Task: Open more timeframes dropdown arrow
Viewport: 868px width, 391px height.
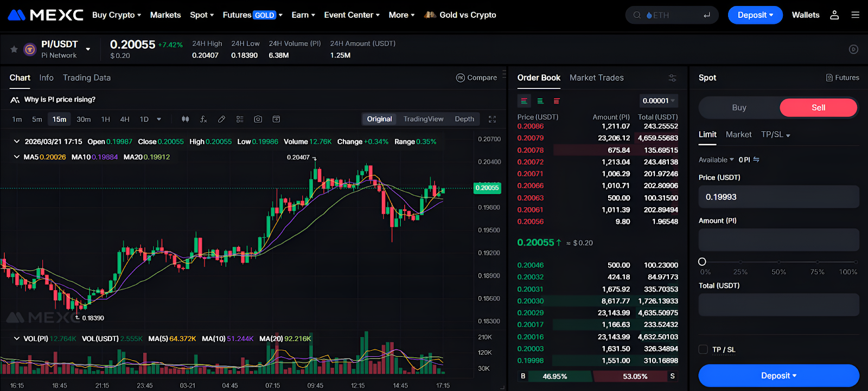Action: tap(159, 119)
